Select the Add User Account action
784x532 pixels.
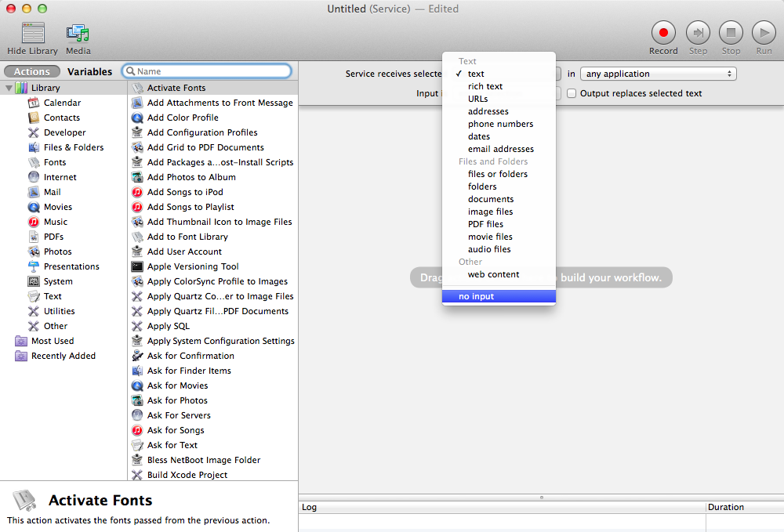click(x=213, y=252)
